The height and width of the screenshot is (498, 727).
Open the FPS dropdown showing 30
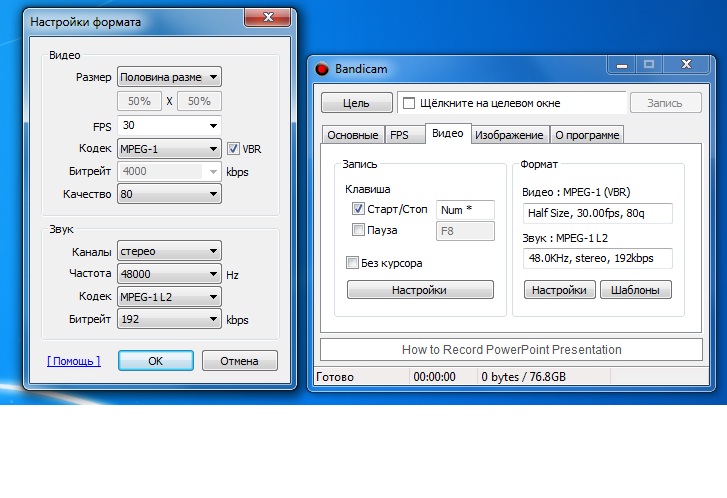click(169, 125)
